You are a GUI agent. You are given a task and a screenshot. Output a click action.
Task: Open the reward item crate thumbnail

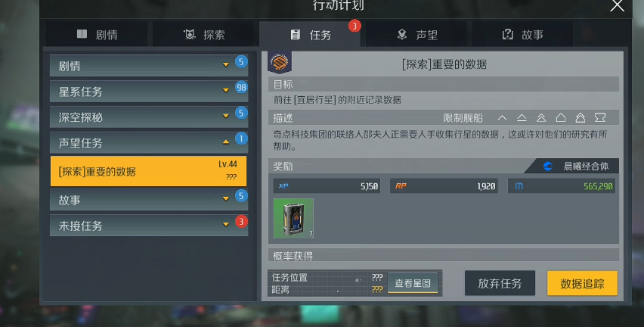293,218
